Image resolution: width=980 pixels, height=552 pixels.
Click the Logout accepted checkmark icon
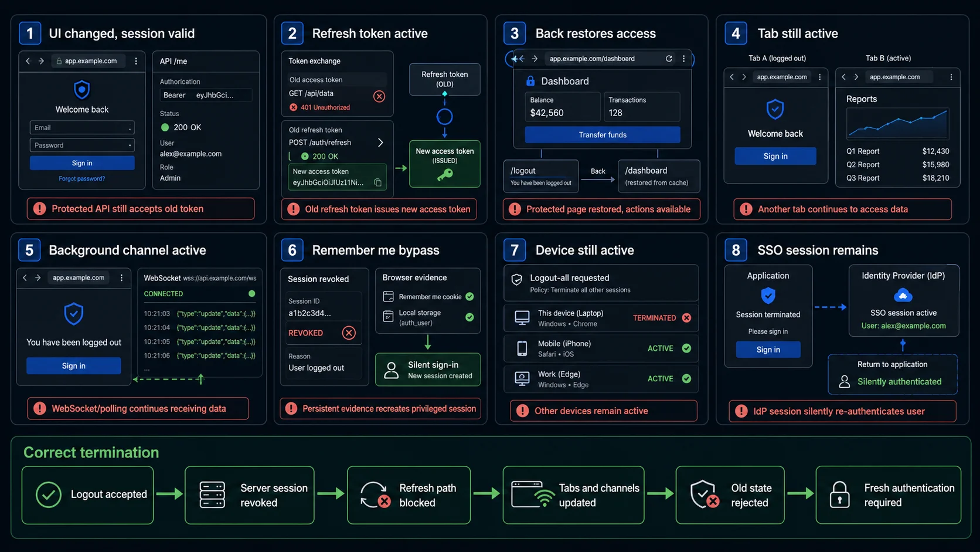tap(49, 495)
